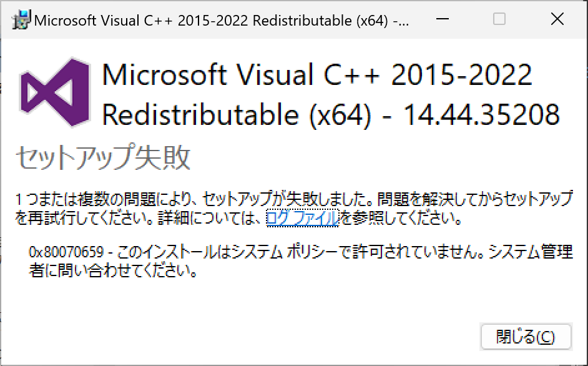Click the 者に問い合わせてください error message line
The height and width of the screenshot is (366, 588).
click(x=113, y=270)
